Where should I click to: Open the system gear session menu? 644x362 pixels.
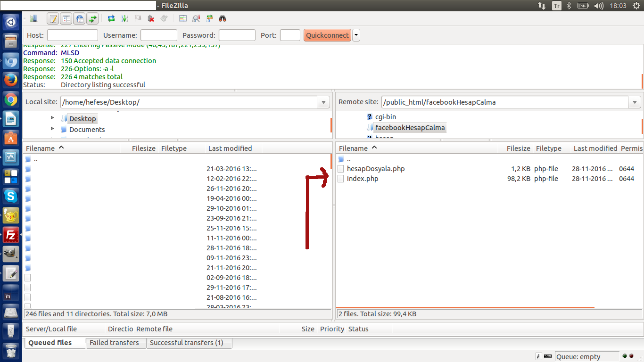[x=636, y=6]
